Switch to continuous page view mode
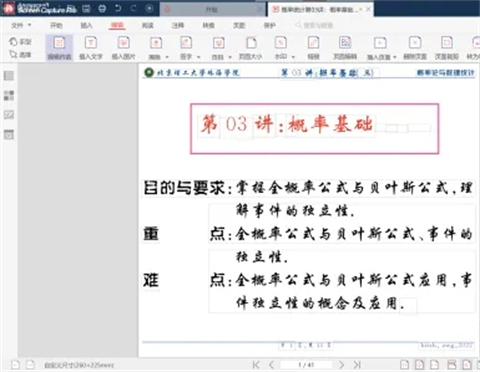 point(419,365)
